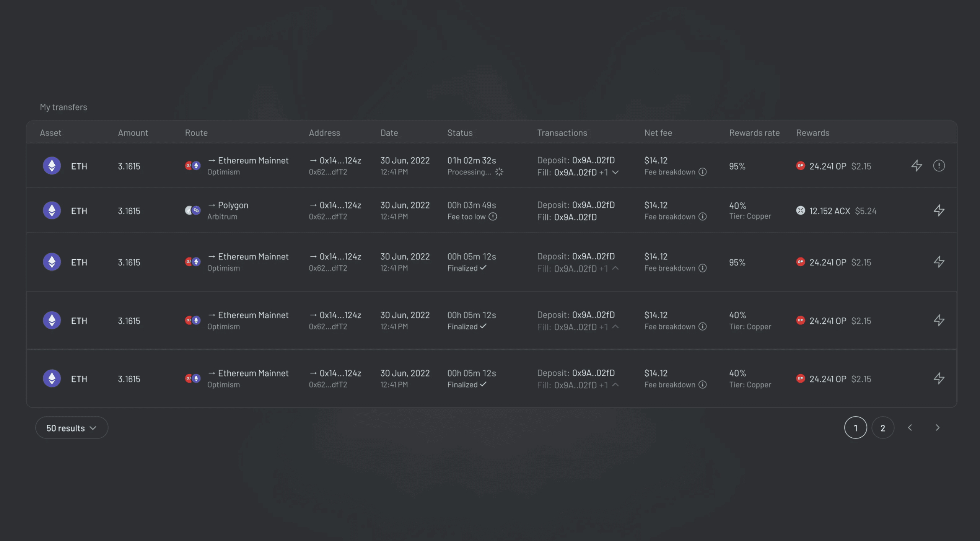Open the Fee breakdown info icon in the Finalized 95% row
Image resolution: width=980 pixels, height=541 pixels.
pos(702,268)
